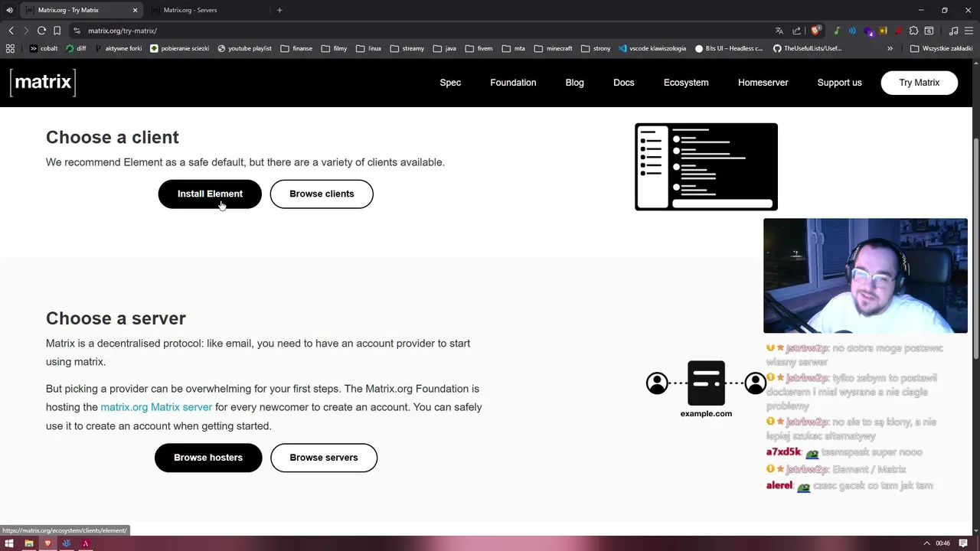Viewport: 980px width, 551px height.
Task: Open the Windows Start button
Action: (9, 543)
